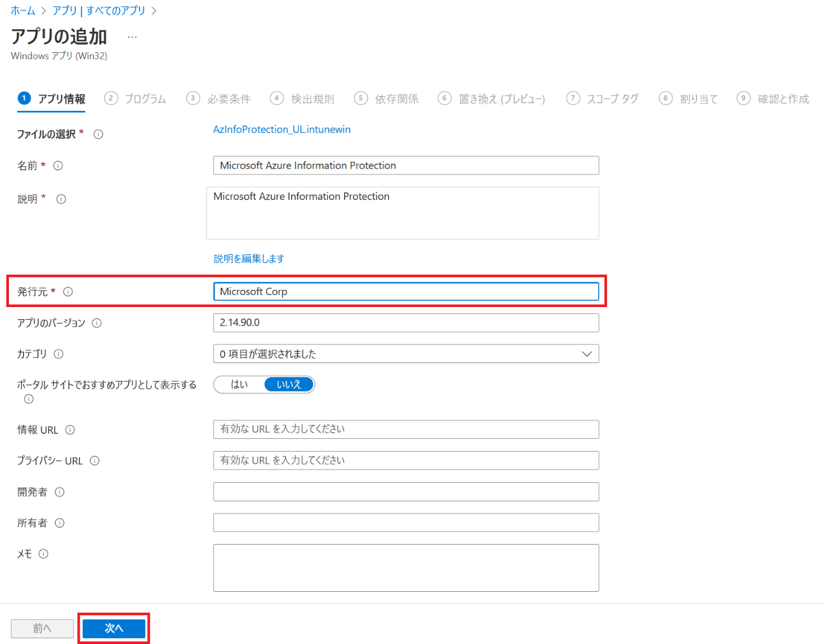Focus the 情報 URL input field
The height and width of the screenshot is (644, 825).
406,429
